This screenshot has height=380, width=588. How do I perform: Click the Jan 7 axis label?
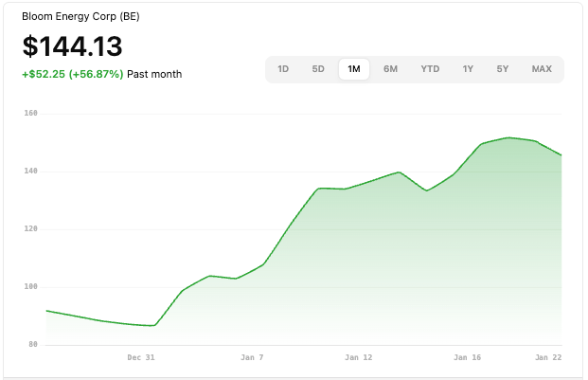(x=252, y=357)
